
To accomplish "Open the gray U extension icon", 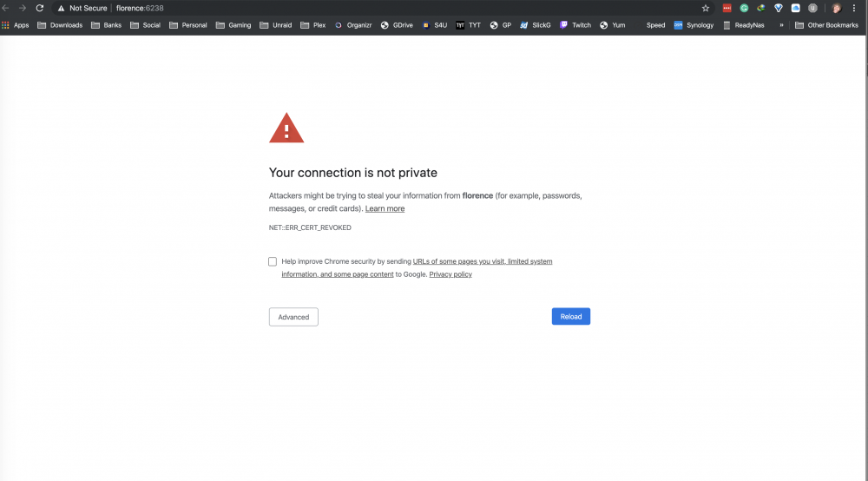I will pos(812,9).
